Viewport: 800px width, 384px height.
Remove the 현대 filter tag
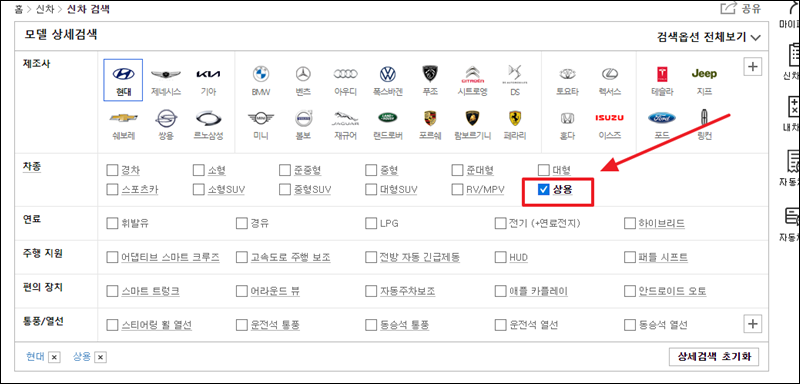click(x=55, y=357)
